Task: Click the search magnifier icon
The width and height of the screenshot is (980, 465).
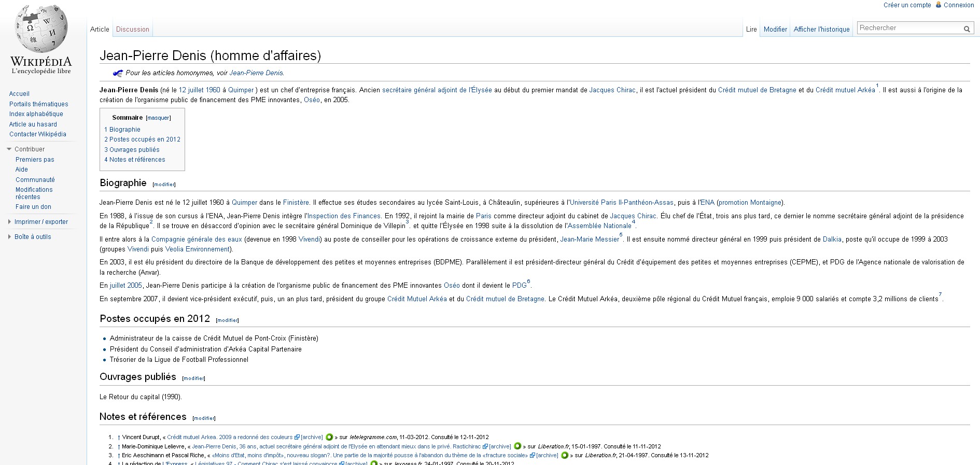Action: [967, 29]
